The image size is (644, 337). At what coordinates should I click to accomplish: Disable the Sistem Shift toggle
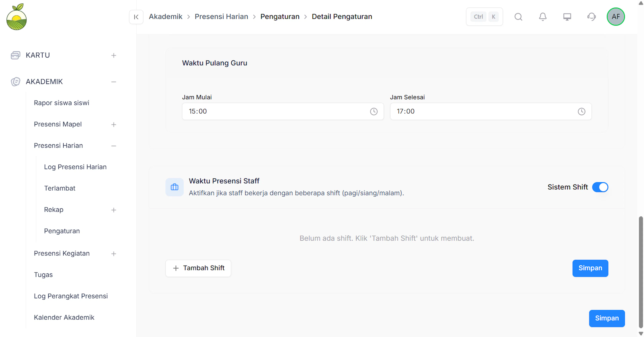tap(600, 187)
